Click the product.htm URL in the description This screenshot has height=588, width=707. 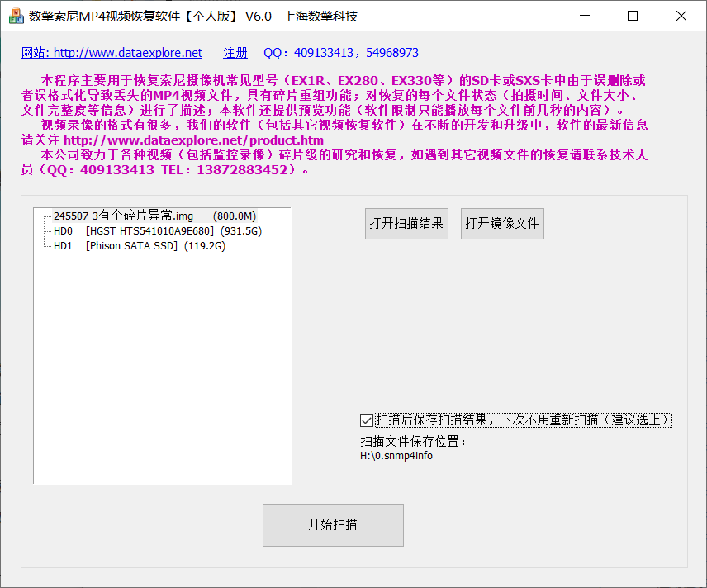point(193,140)
